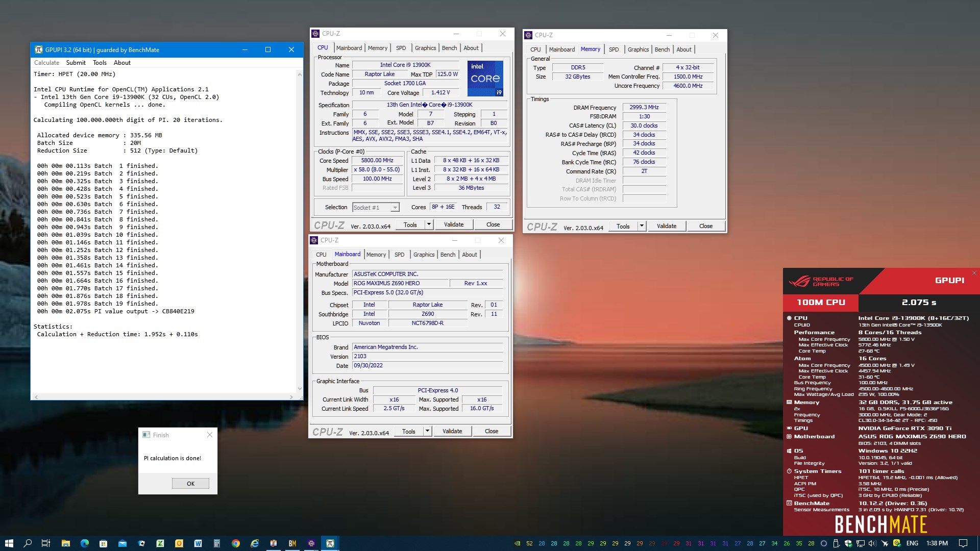This screenshot has width=980, height=551.
Task: Open Task View on taskbar
Action: click(x=46, y=543)
